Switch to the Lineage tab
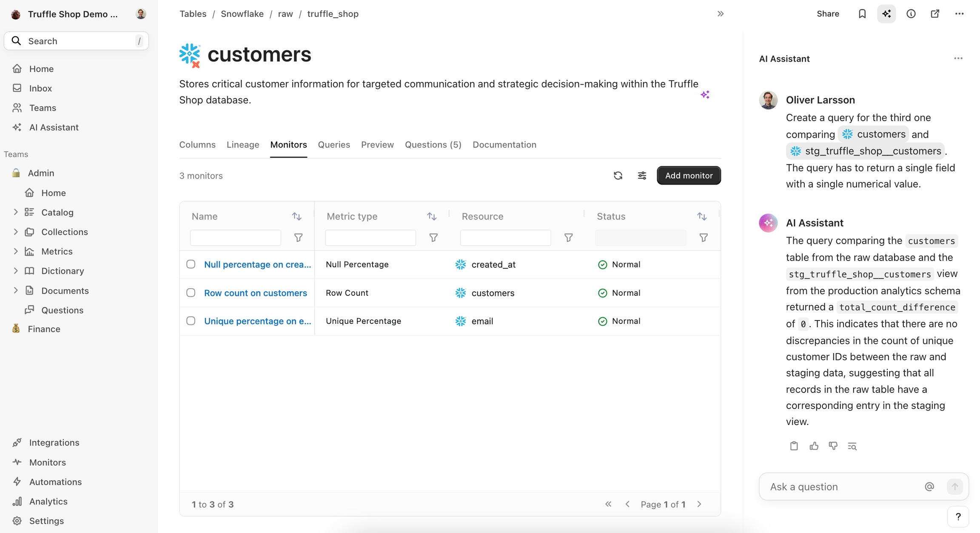980x533 pixels. [242, 145]
